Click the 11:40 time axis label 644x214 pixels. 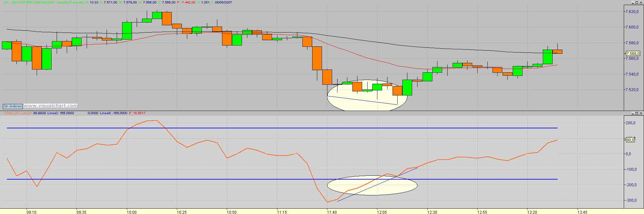coord(332,212)
